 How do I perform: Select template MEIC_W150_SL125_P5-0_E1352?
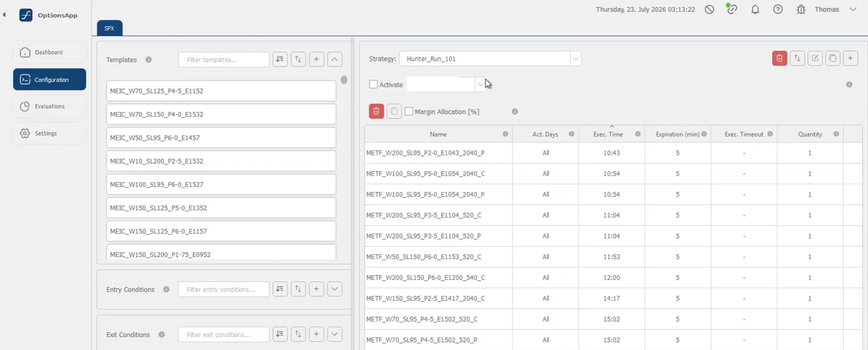[221, 208]
